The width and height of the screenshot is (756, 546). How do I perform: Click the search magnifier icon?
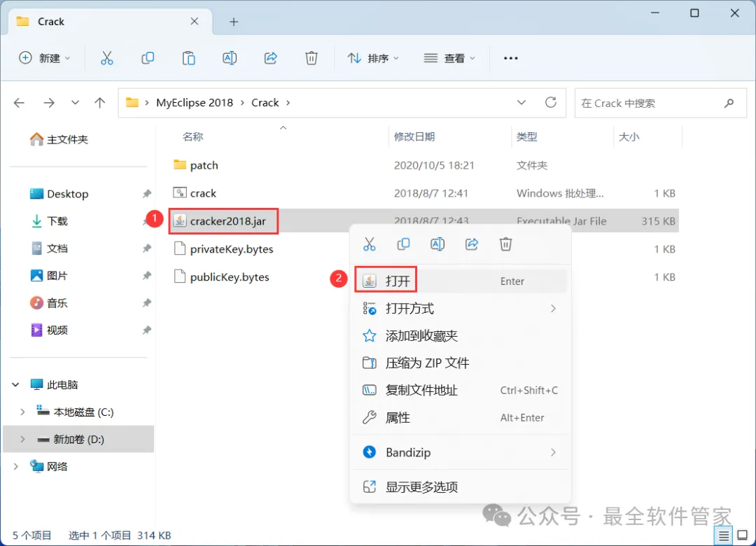tap(729, 103)
